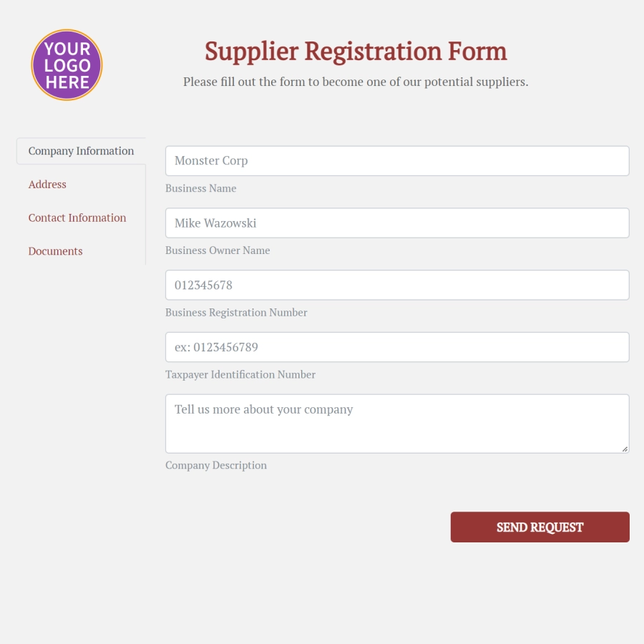Click the Your Logo Here placeholder image
Screen dimensions: 644x644
click(67, 64)
